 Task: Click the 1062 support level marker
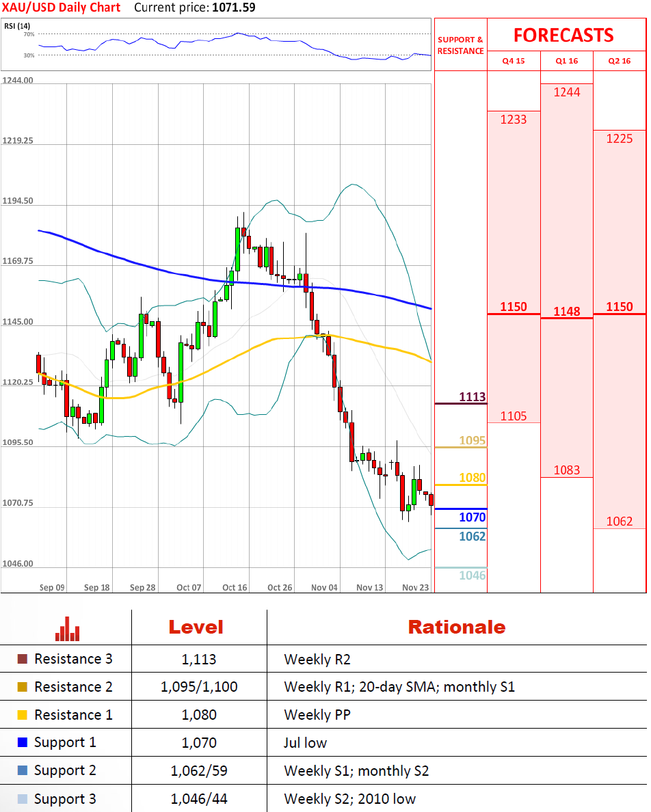(473, 536)
